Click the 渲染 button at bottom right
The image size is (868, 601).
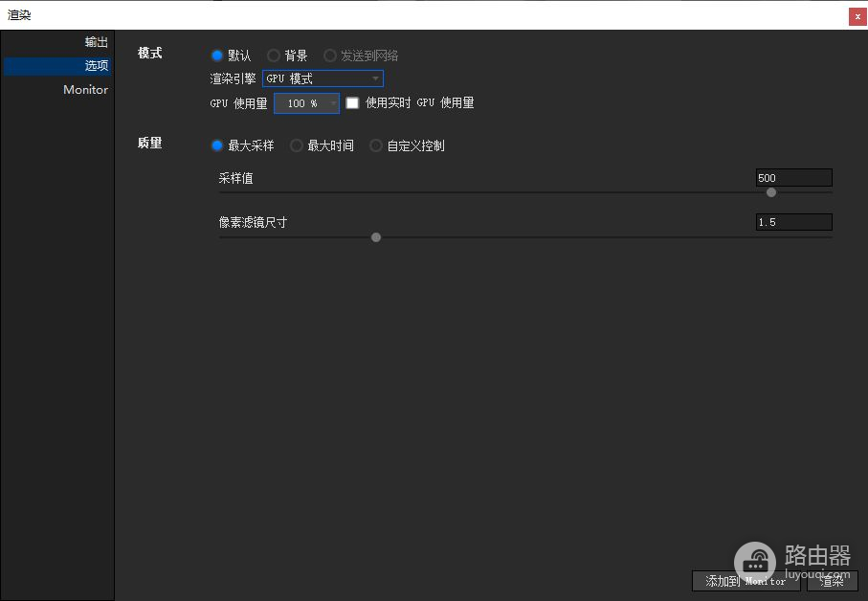point(832,581)
